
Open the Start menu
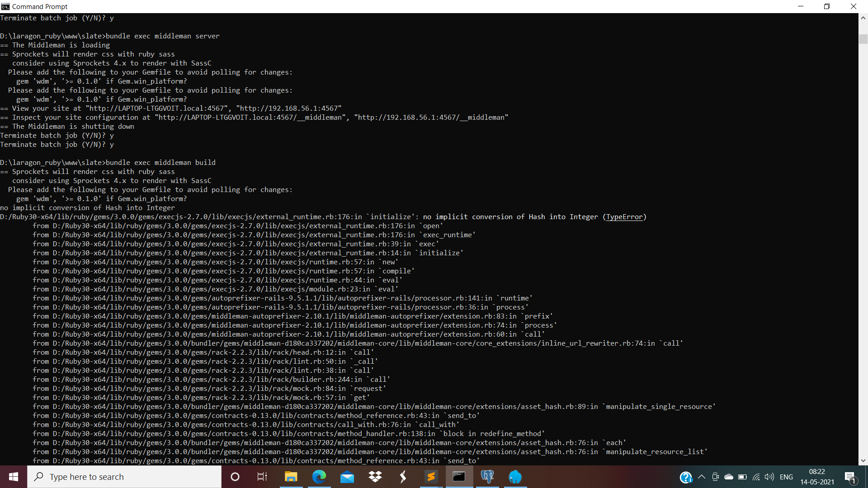[14, 477]
